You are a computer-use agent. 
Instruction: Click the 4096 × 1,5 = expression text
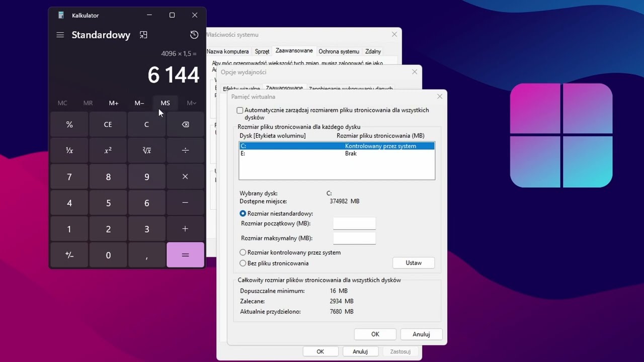tap(179, 53)
